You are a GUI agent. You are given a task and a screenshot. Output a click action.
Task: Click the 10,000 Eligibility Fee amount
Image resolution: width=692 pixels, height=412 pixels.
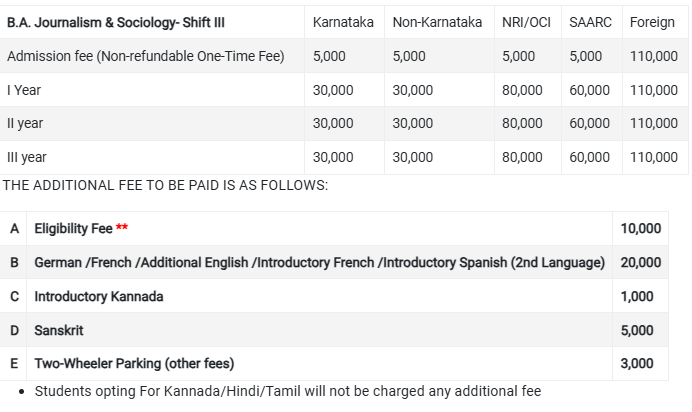[x=640, y=229]
